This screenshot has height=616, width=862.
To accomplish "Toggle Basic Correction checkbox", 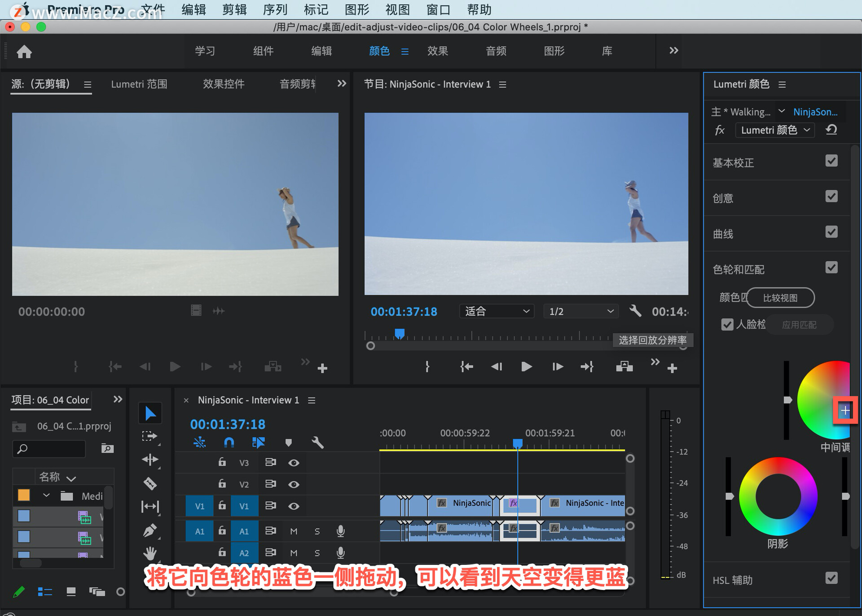I will pos(831,161).
